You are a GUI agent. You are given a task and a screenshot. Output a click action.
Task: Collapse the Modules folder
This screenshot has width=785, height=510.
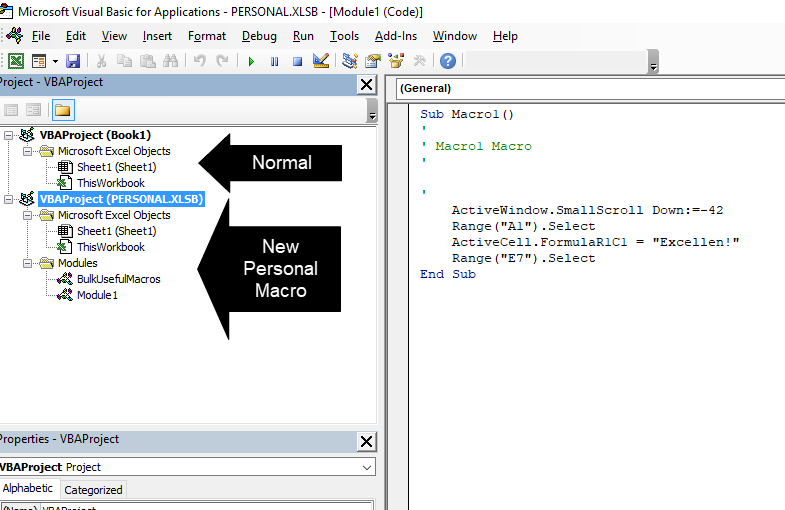pyautogui.click(x=28, y=263)
